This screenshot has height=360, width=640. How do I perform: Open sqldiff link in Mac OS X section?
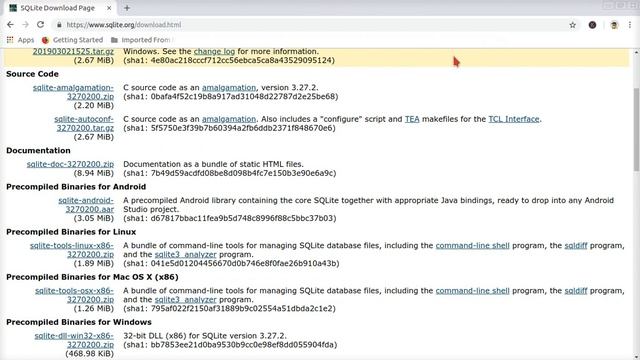coord(576,291)
